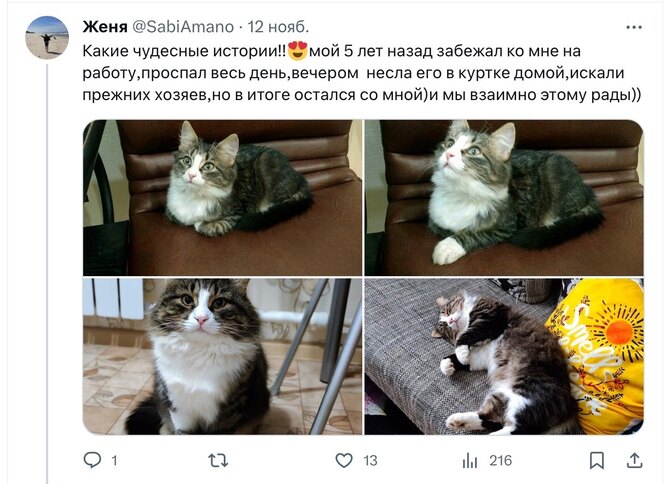Click the heart-eyes emoji in the tweet
The image size is (666, 484).
pyautogui.click(x=297, y=51)
